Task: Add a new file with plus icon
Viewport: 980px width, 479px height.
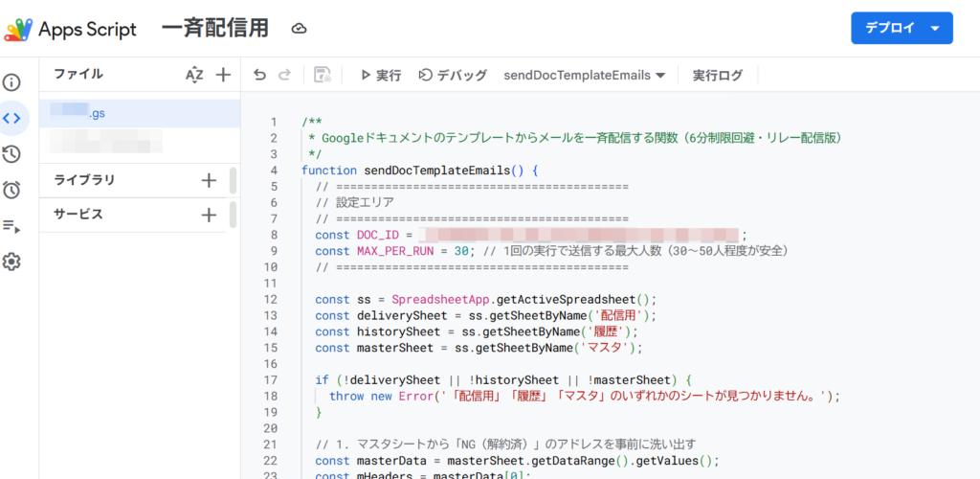Action: point(223,75)
